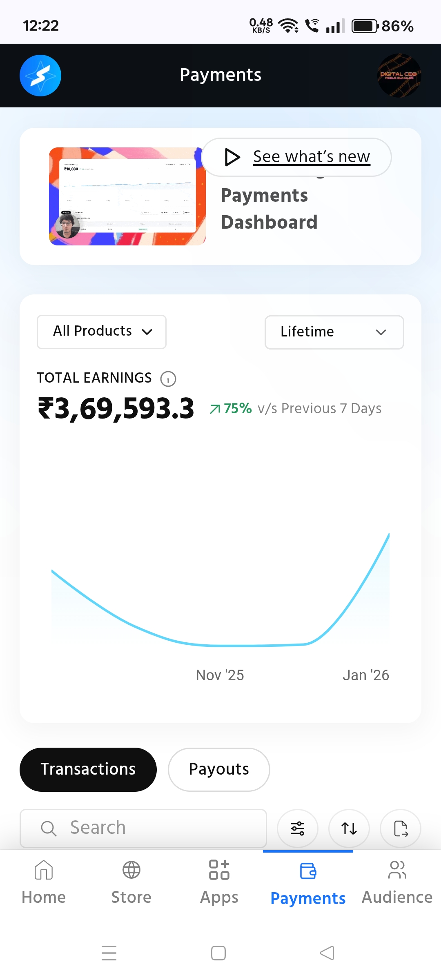Tap the export file icon
The height and width of the screenshot is (980, 441).
[x=401, y=828]
